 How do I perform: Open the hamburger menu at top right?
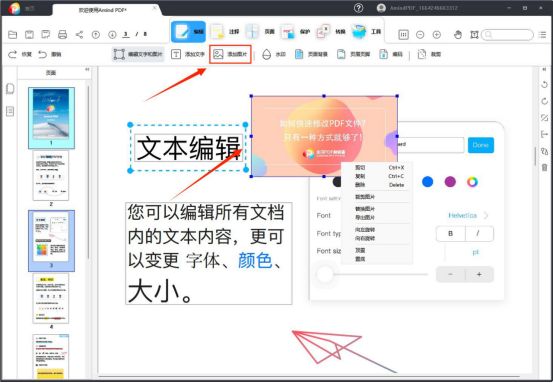pos(542,35)
